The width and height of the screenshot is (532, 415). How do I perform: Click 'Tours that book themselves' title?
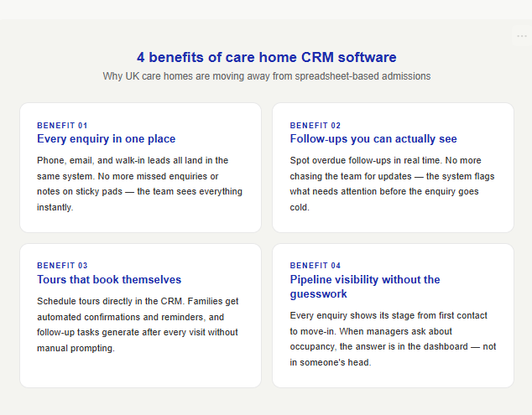[x=109, y=279]
